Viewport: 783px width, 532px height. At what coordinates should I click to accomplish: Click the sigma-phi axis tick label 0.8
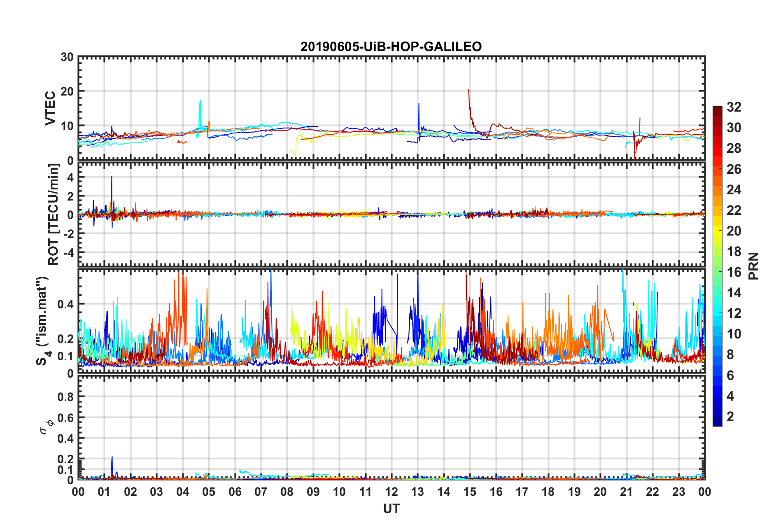(x=65, y=397)
